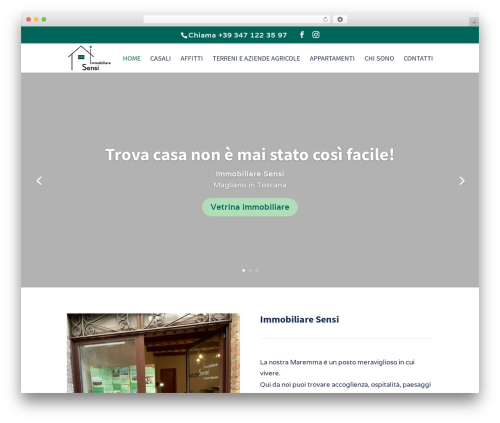Open a new tab with plus button
500x423 pixels.
[x=474, y=22]
